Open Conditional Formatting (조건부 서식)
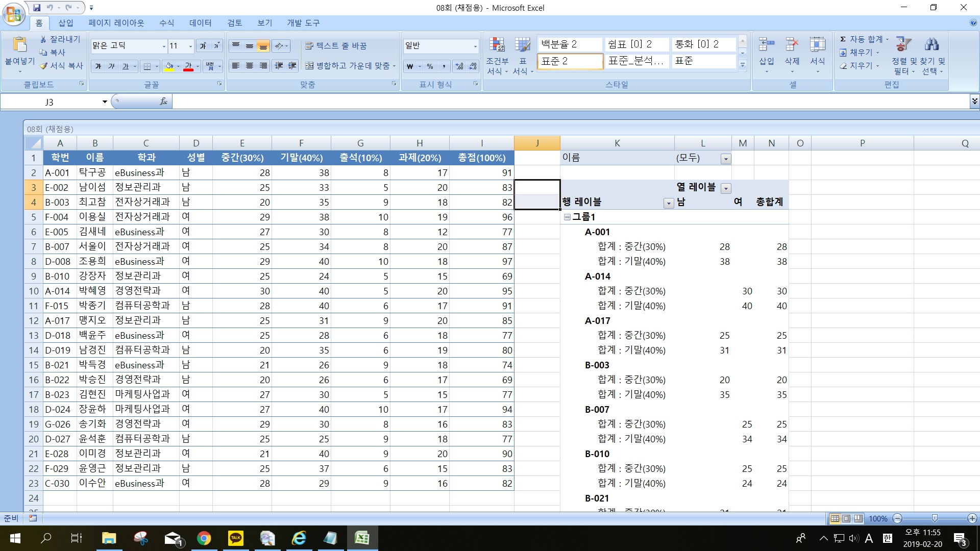Image resolution: width=980 pixels, height=551 pixels. point(497,45)
